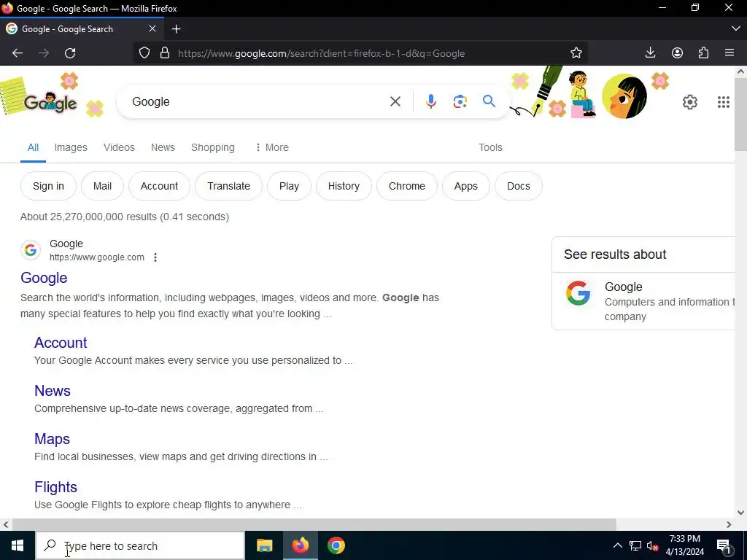Open the clock showing 7:33 PM
The image size is (747, 560).
[x=684, y=545]
